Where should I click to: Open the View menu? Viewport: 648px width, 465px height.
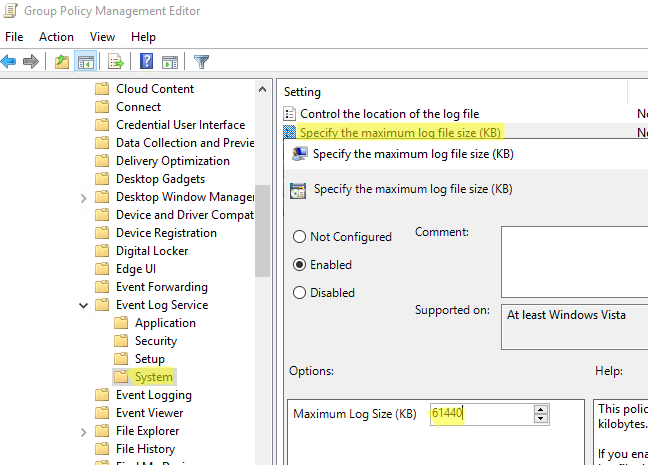(102, 37)
